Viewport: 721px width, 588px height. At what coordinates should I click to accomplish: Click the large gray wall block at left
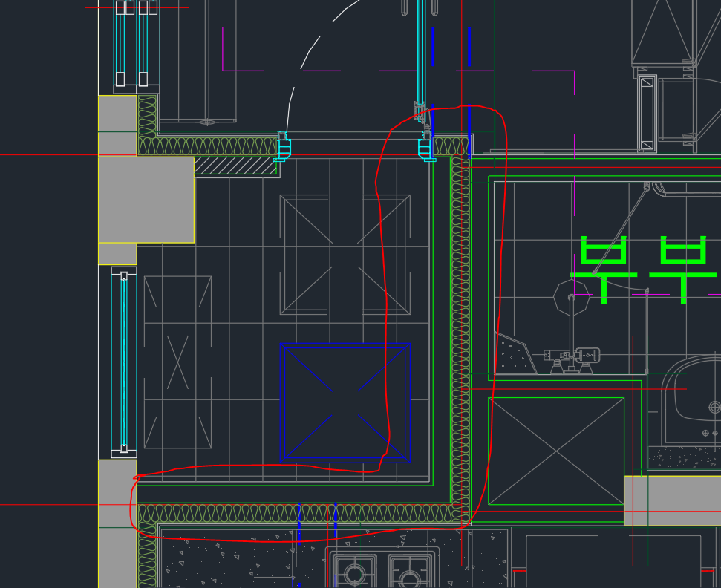(x=146, y=199)
